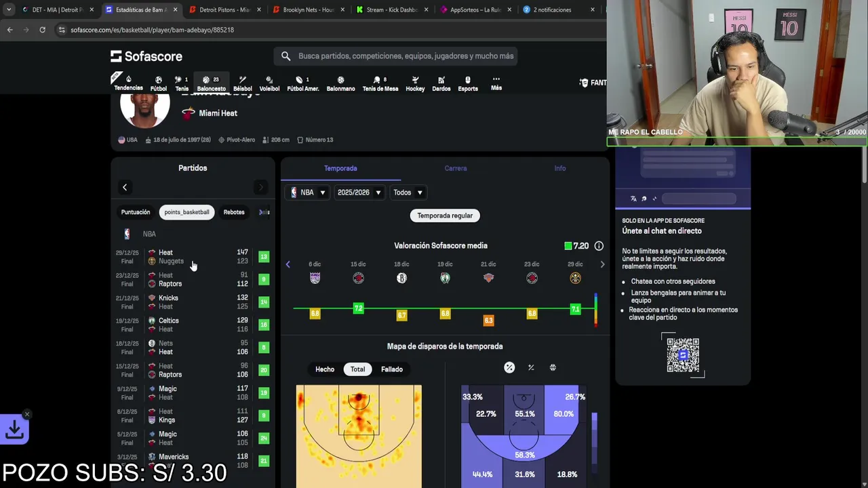Viewport: 868px width, 488px height.
Task: Switch to the Info tab
Action: click(560, 168)
